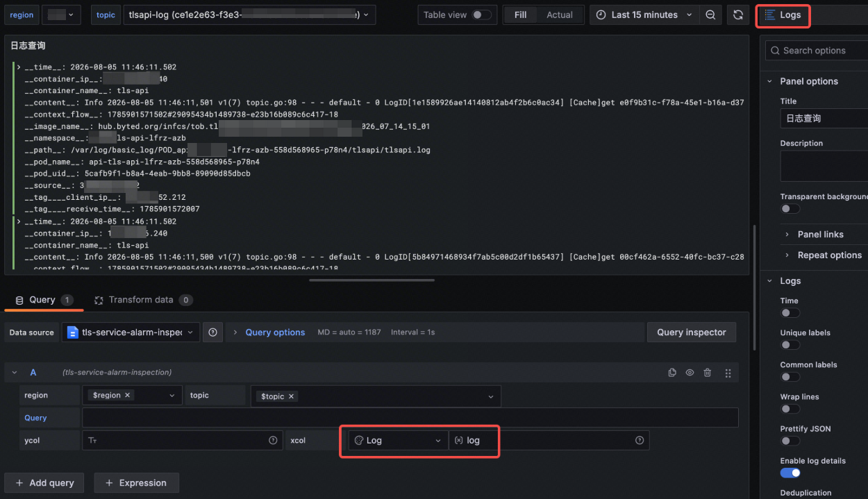
Task: Remove the $topic tag with its X
Action: coord(292,396)
